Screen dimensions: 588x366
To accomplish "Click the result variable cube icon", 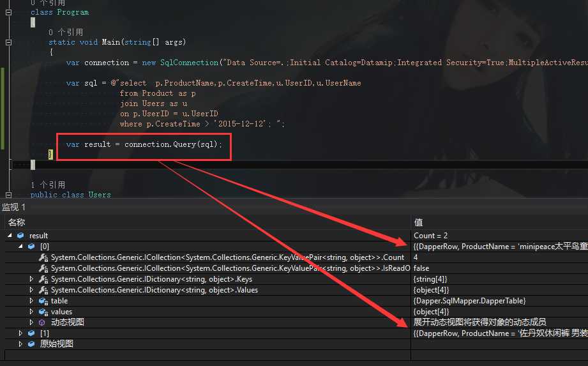I will [x=20, y=236].
